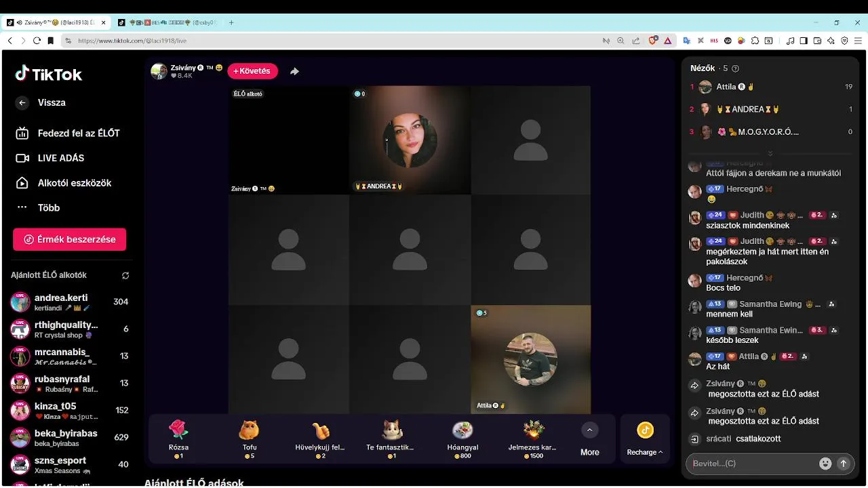Click the share page icon in address bar
Viewport: 868px width, 488px height.
[635, 41]
